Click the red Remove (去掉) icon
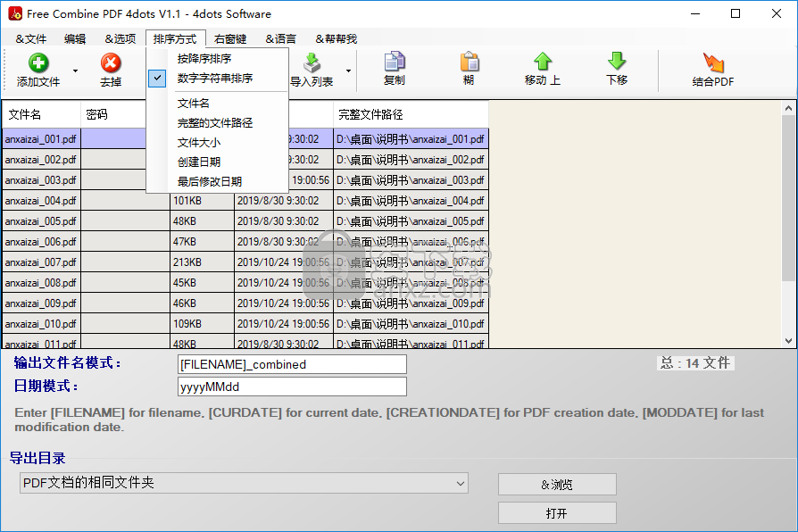The height and width of the screenshot is (532, 798). tap(111, 63)
